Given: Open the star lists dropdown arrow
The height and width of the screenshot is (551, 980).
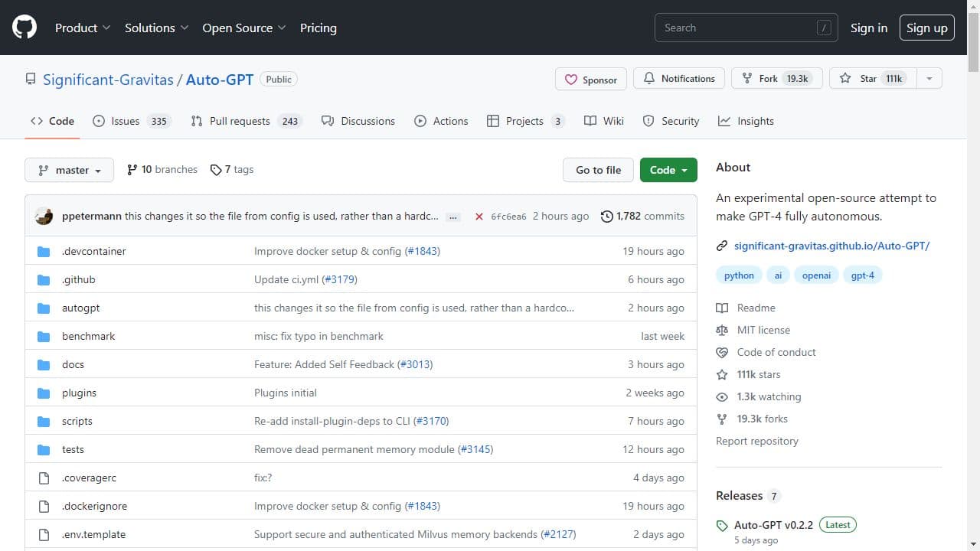Looking at the screenshot, I should pos(929,79).
